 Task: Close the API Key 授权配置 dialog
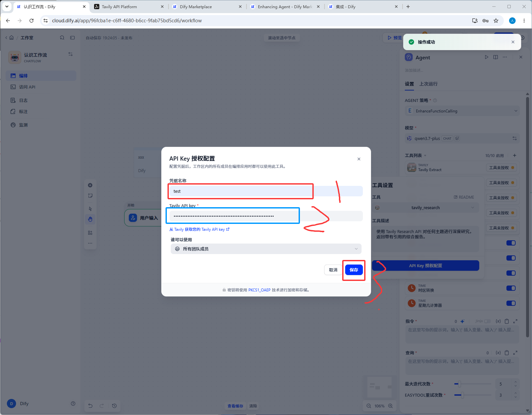tap(359, 159)
